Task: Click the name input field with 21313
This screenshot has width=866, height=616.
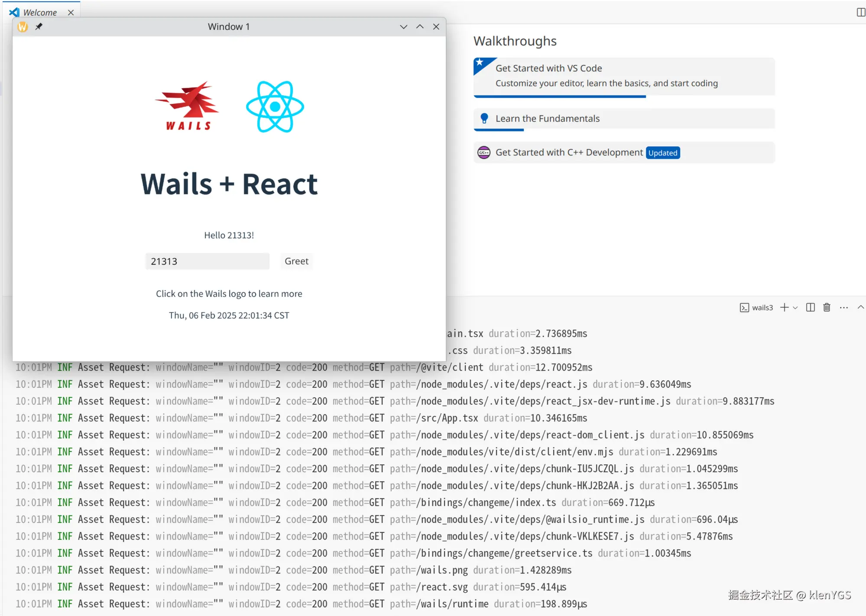Action: coord(207,261)
